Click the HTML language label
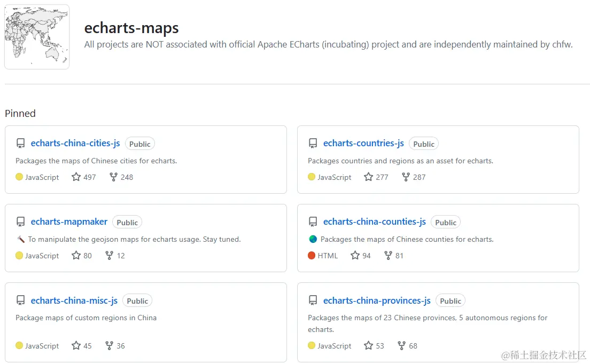The height and width of the screenshot is (364, 590). [328, 256]
